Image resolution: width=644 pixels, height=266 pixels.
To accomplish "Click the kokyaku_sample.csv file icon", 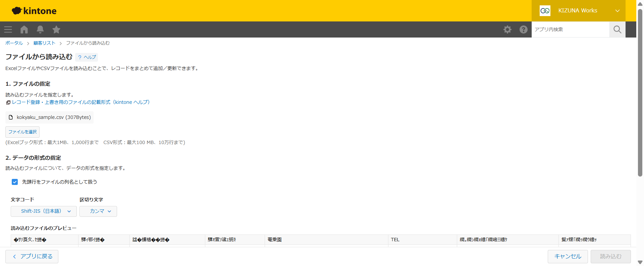I will click(11, 117).
